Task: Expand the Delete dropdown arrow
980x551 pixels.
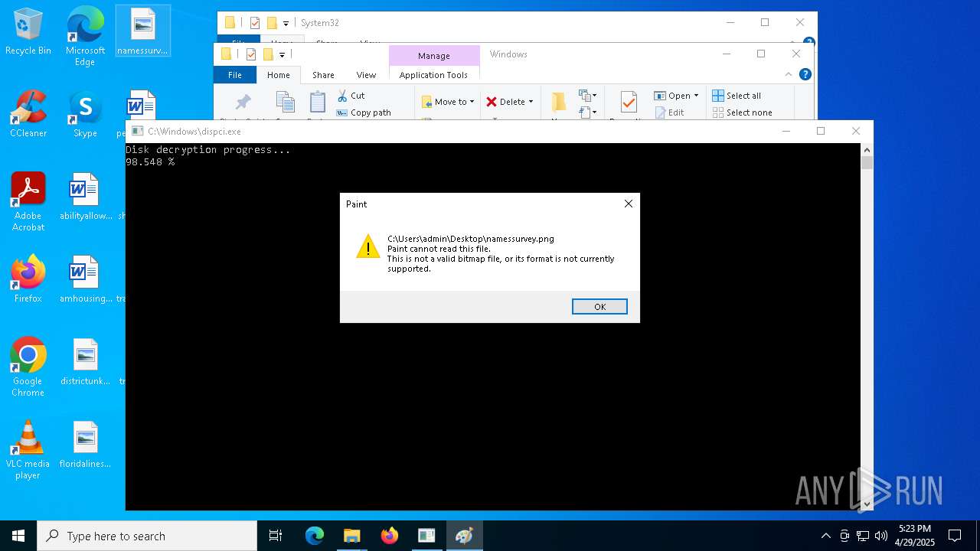Action: pos(531,102)
